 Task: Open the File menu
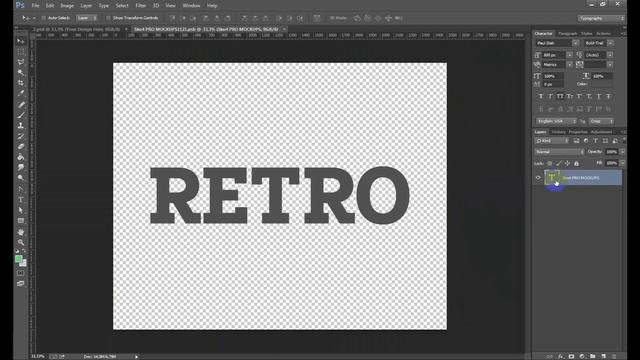point(36,6)
